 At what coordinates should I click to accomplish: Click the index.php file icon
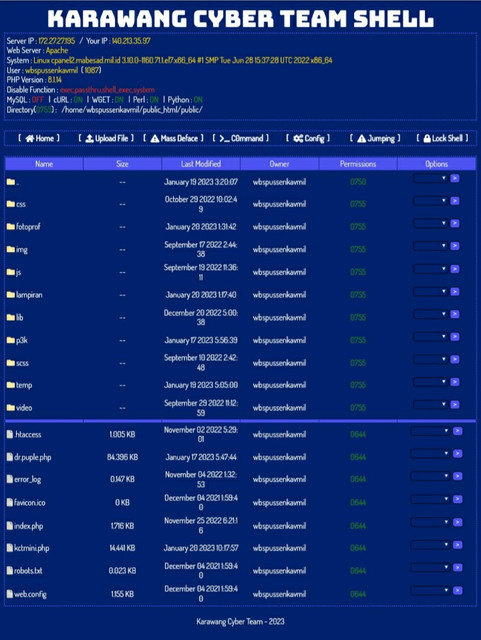pyautogui.click(x=10, y=526)
